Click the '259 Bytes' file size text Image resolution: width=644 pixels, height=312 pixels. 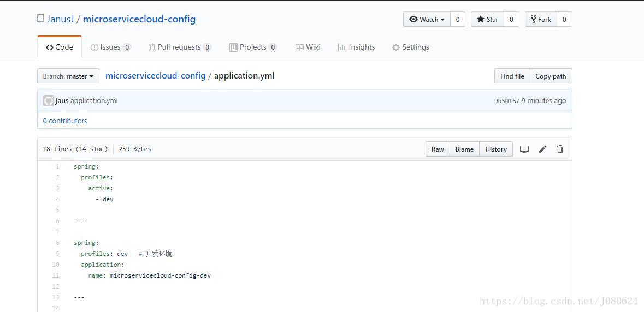[x=135, y=149]
